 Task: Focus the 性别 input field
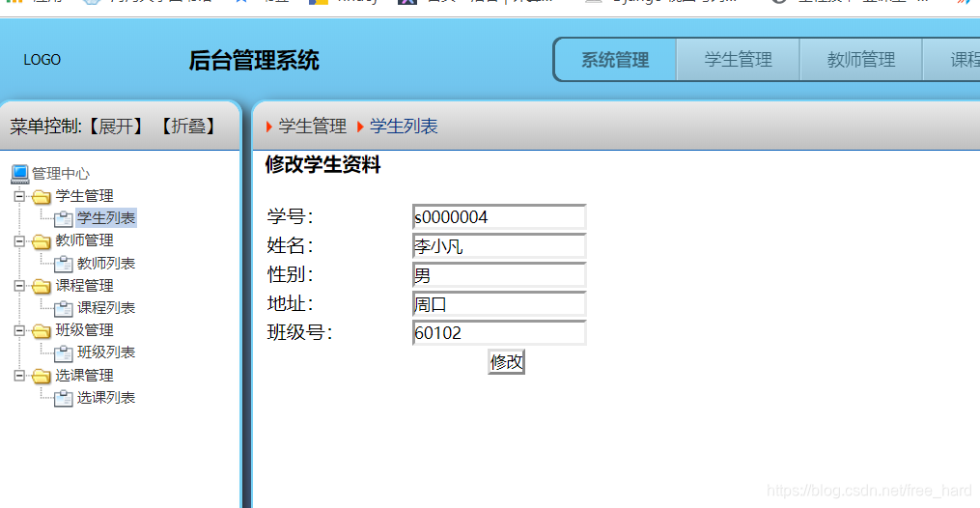[499, 275]
